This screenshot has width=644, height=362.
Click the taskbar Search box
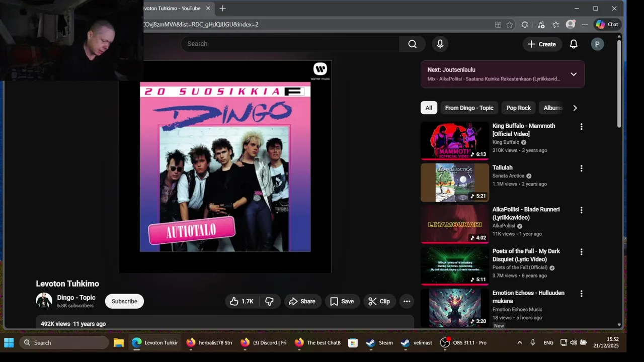64,342
